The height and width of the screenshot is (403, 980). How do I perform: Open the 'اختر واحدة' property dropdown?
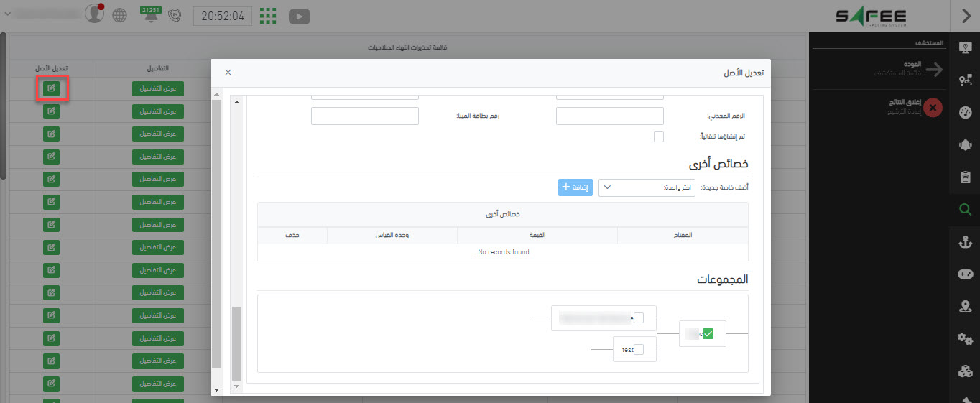(647, 187)
